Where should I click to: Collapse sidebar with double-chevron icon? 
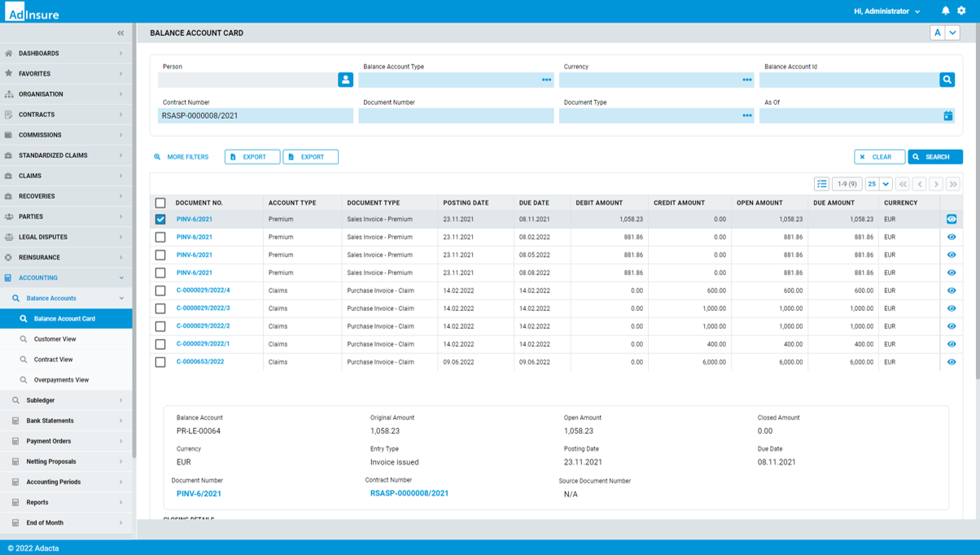pos(120,33)
